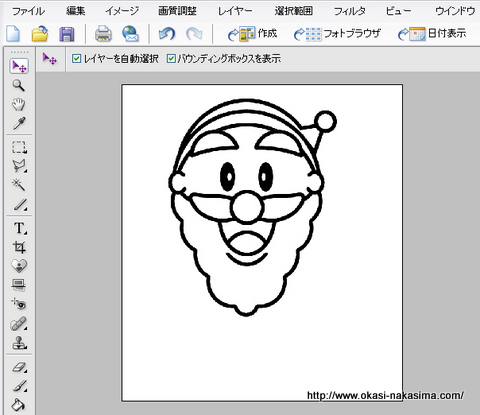This screenshot has width=480, height=415.
Task: Open the レイヤー menu
Action: 235,11
